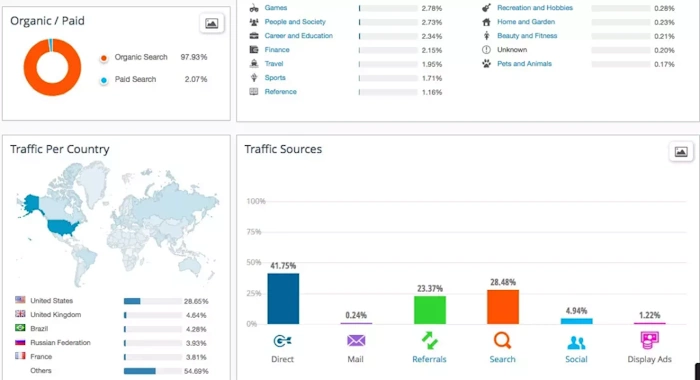Open the People and Society link
Image resolution: width=700 pixels, height=380 pixels.
(295, 21)
